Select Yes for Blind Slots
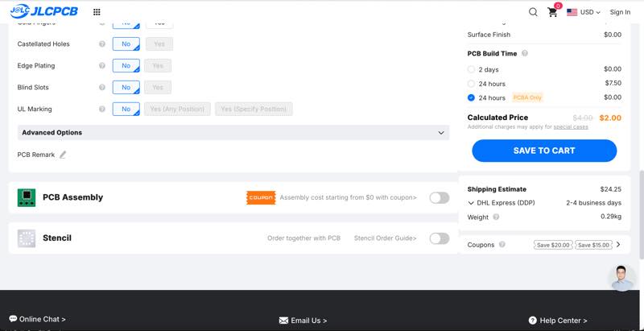The height and width of the screenshot is (331, 644). click(x=158, y=88)
